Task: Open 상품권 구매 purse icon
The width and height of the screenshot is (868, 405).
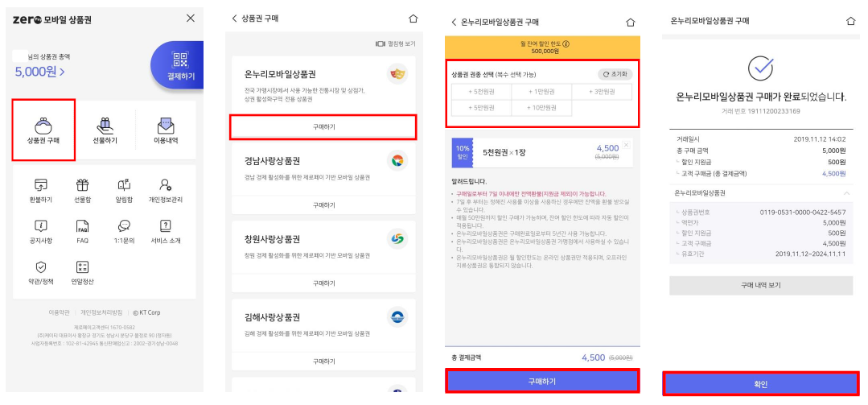Action: point(43,126)
